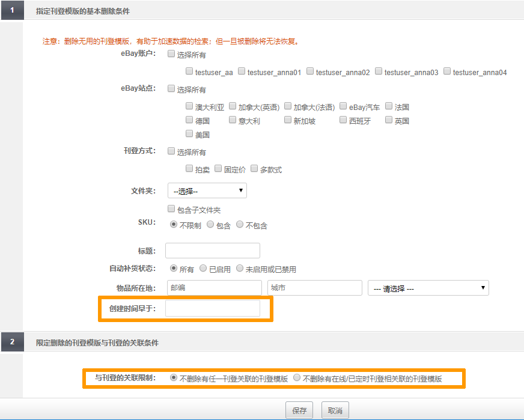Image resolution: width=524 pixels, height=420 pixels.
Task: Tick the 新加坡 site checkbox
Action: tap(287, 120)
